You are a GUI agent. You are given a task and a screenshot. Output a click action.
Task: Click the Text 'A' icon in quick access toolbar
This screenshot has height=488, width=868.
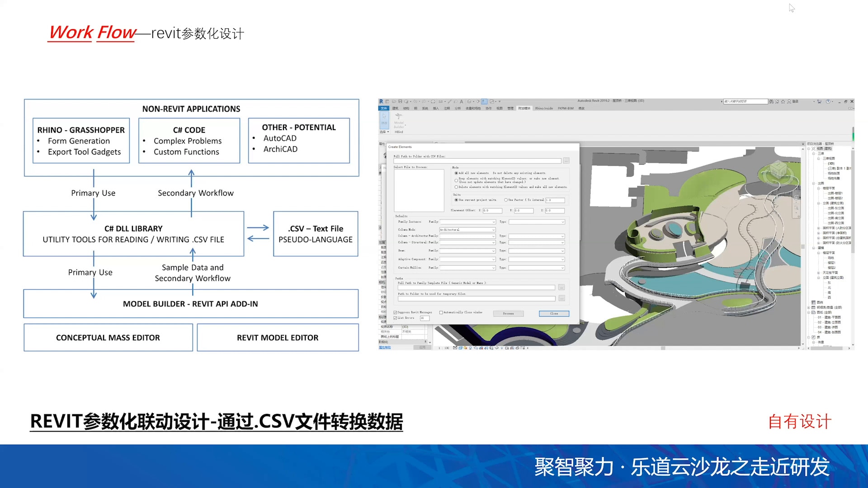pyautogui.click(x=462, y=102)
